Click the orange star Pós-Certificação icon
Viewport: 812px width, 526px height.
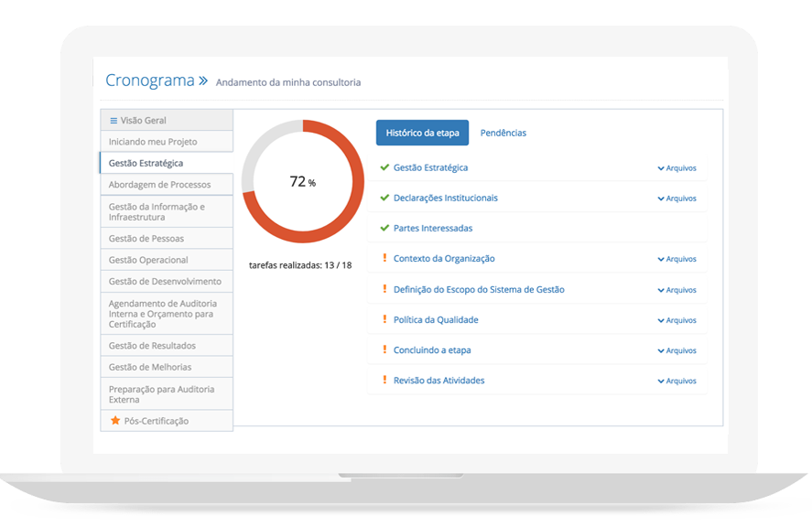(115, 421)
